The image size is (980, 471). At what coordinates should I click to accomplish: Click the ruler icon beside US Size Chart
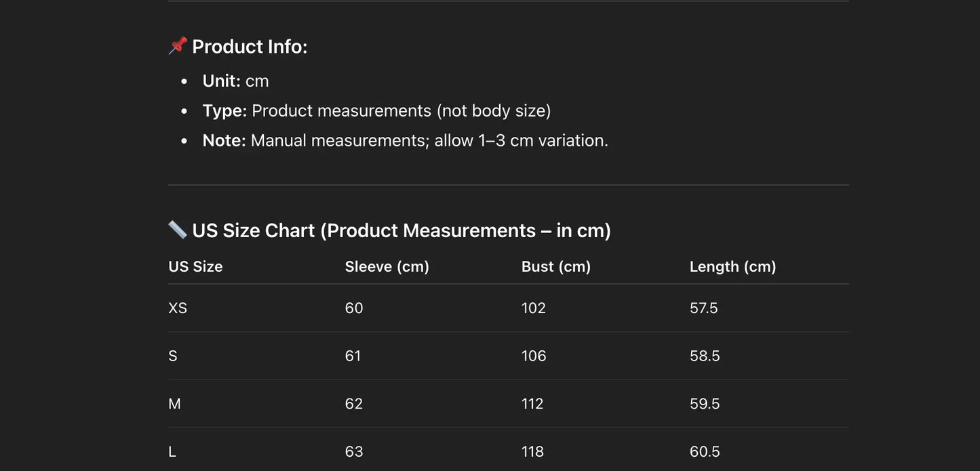click(178, 230)
